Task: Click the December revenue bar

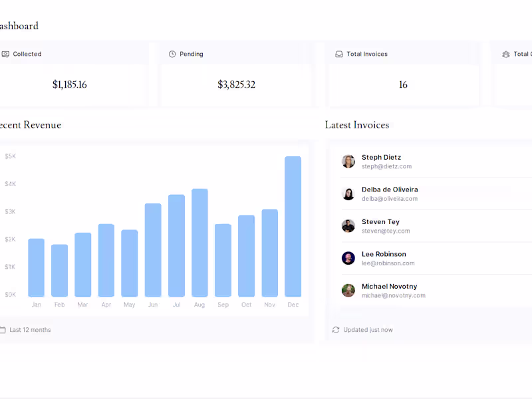Action: [293, 227]
